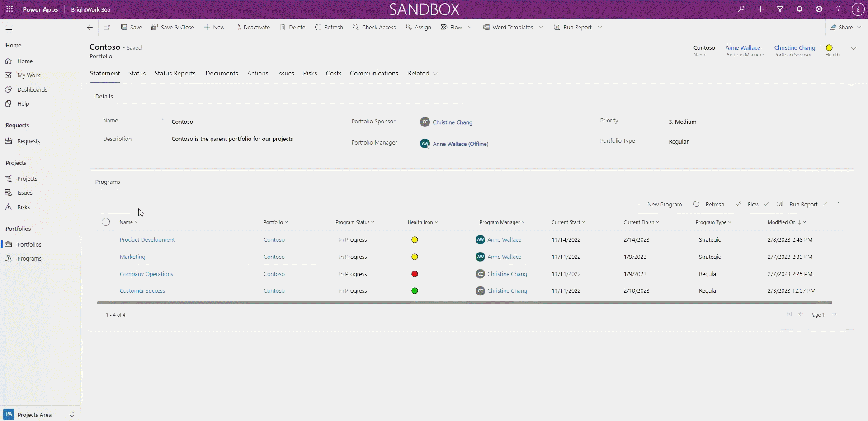The width and height of the screenshot is (868, 421).
Task: Open the Health Icon column menu
Action: tap(422, 223)
